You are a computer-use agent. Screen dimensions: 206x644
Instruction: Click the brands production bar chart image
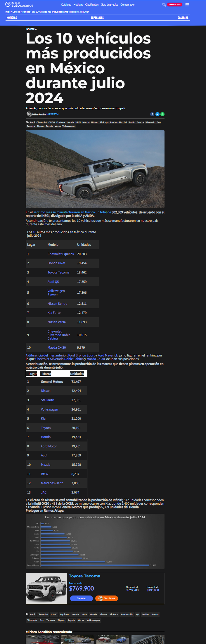[95, 541]
